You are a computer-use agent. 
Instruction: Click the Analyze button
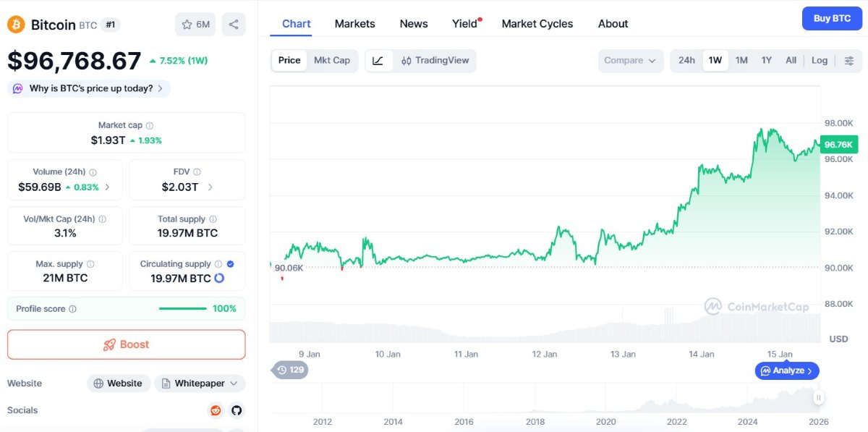click(787, 370)
